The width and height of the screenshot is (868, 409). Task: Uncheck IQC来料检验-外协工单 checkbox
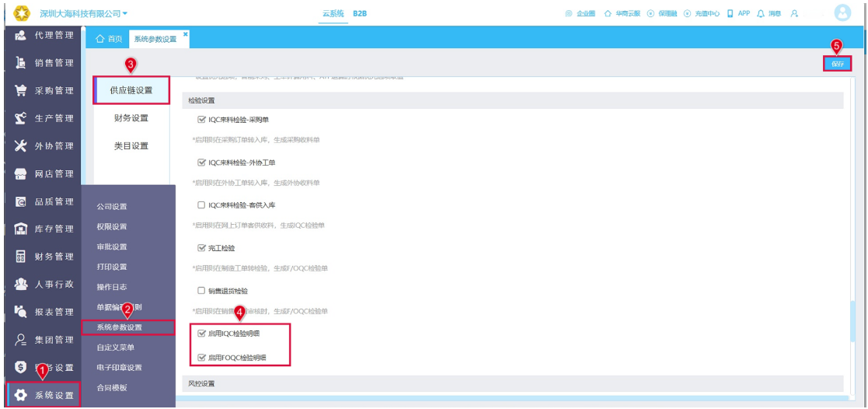201,163
